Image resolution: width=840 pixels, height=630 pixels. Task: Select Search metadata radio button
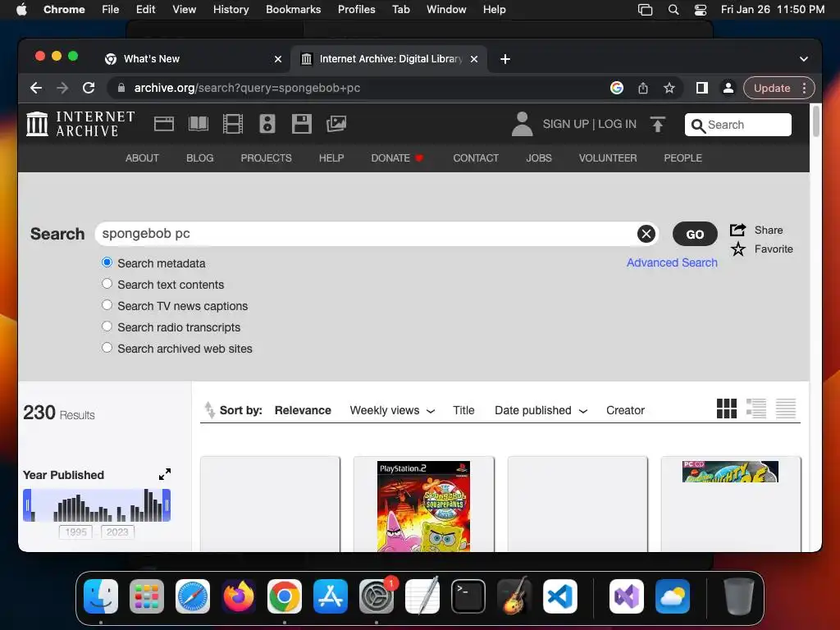point(107,262)
